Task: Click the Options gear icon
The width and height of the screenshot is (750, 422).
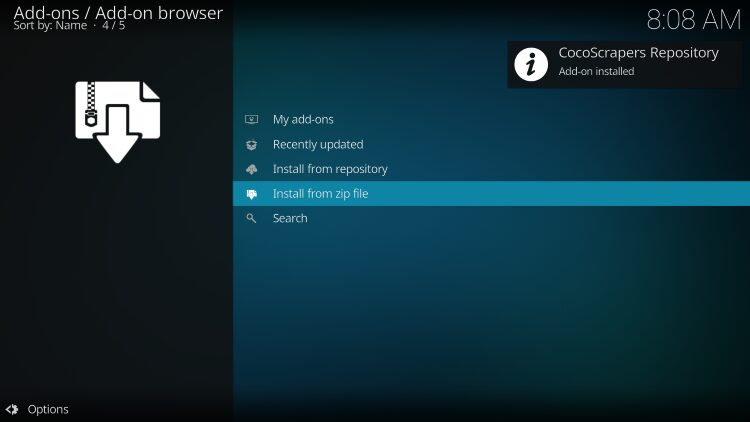Action: pos(12,409)
